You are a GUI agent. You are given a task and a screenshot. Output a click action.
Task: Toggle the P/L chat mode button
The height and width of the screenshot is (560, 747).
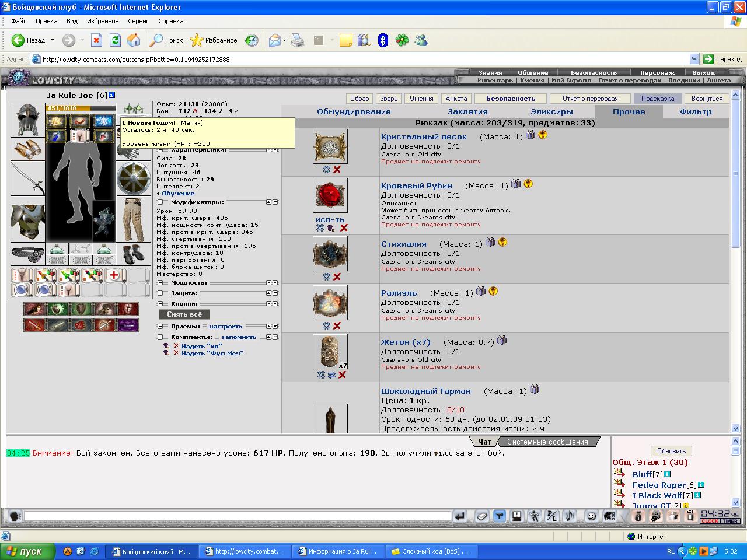tap(552, 516)
